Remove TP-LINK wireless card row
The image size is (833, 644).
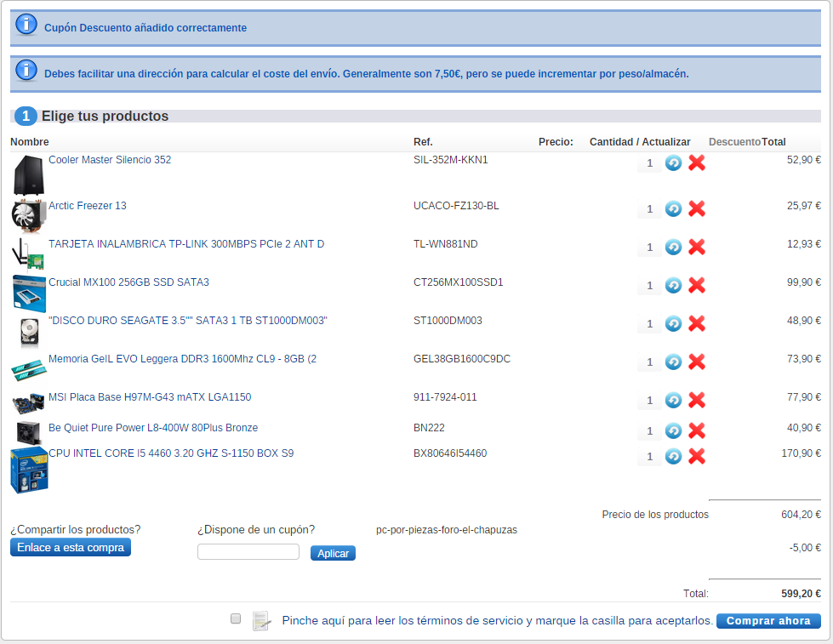[697, 247]
